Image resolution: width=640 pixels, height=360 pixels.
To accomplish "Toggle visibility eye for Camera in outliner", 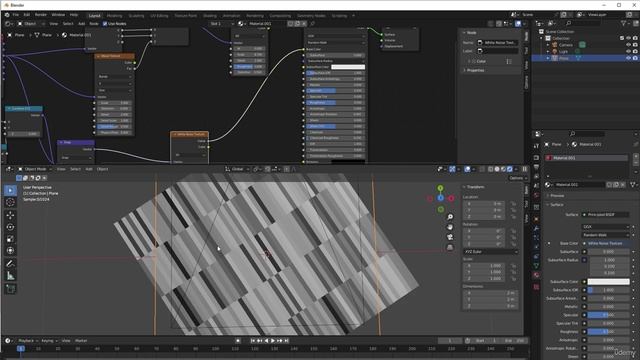I will [629, 45].
